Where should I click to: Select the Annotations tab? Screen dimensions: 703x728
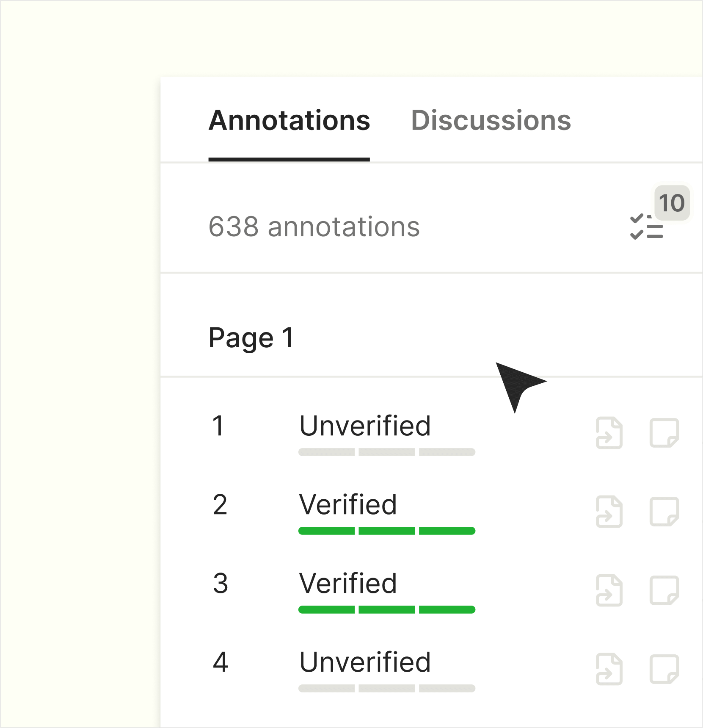(289, 121)
